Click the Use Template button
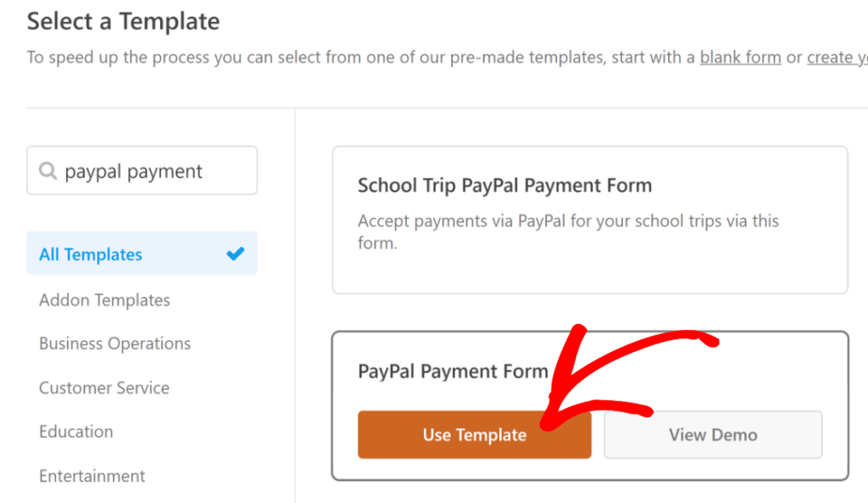Viewport: 868px width, 503px height. [474, 434]
